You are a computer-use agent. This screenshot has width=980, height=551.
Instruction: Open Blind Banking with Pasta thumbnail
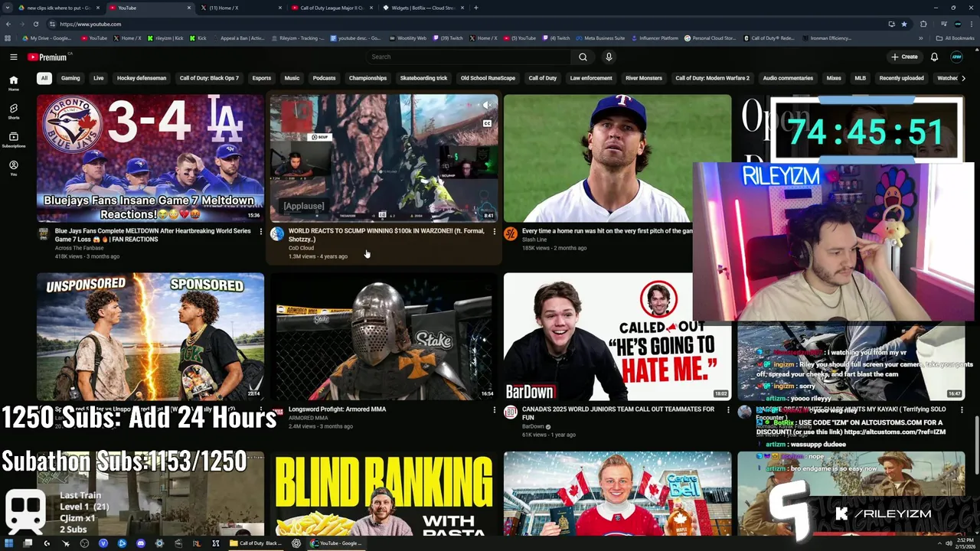384,494
